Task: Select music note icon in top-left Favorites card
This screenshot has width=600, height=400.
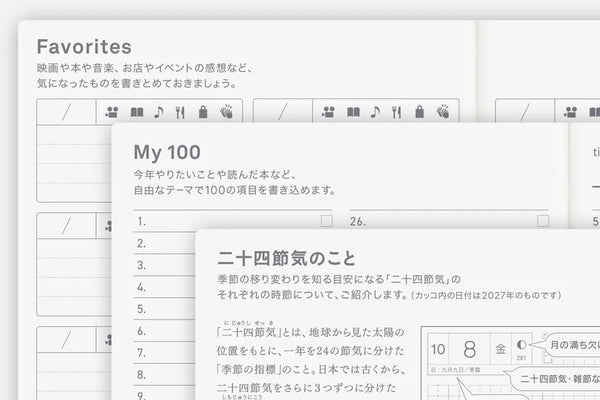Action: tap(159, 112)
